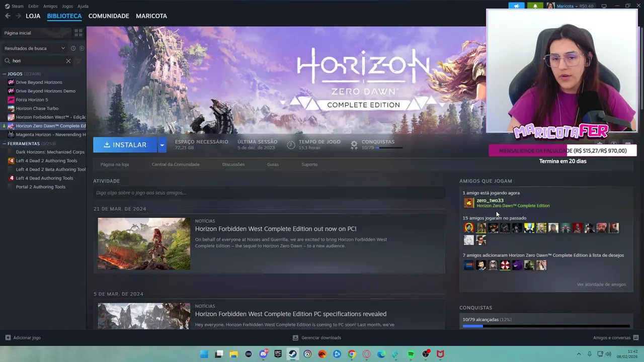
Task: Click the playtime clock icon
Action: [291, 145]
